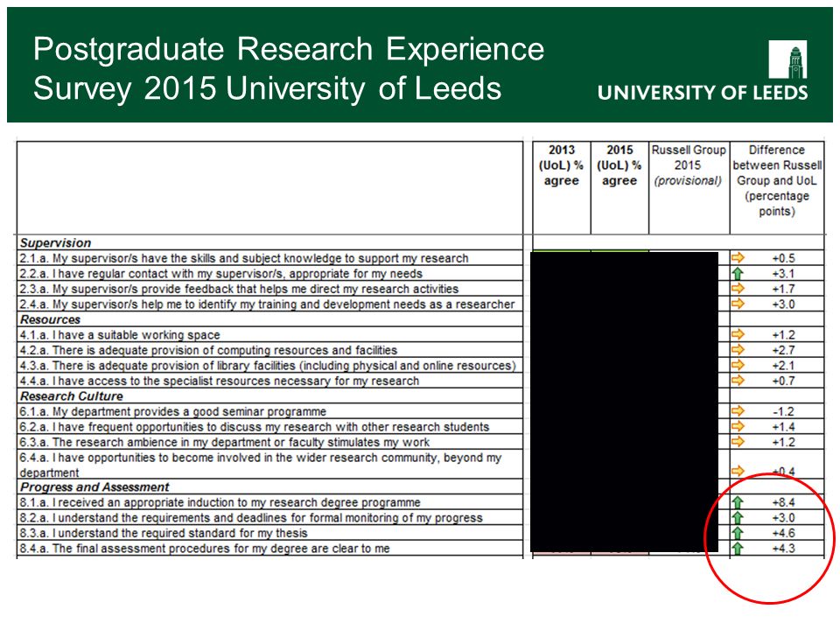Viewport: 840px width, 630px height.
Task: Click the orange arrow icon in row 6.2.a
Action: 738,426
